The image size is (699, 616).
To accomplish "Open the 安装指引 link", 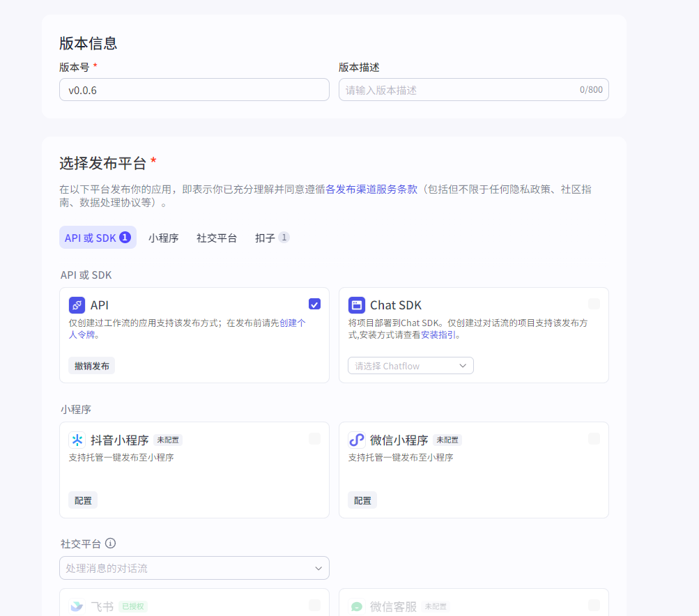I will tap(438, 334).
